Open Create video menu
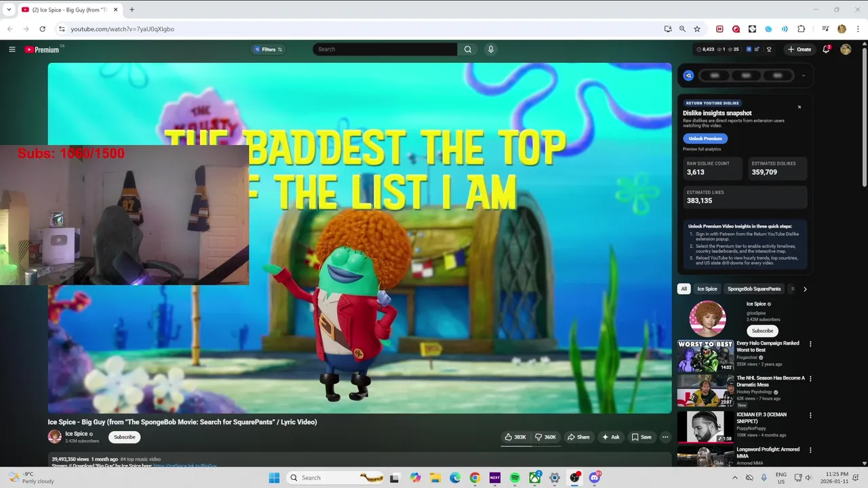 (800, 49)
